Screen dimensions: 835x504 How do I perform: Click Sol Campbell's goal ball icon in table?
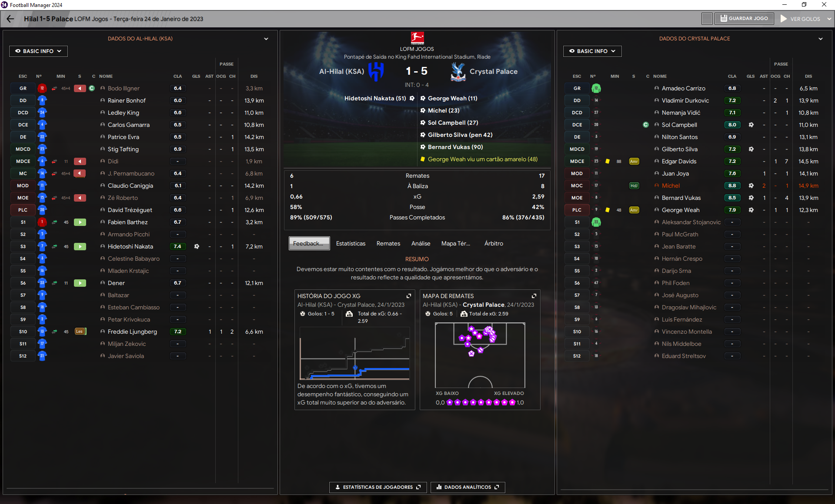(x=751, y=125)
